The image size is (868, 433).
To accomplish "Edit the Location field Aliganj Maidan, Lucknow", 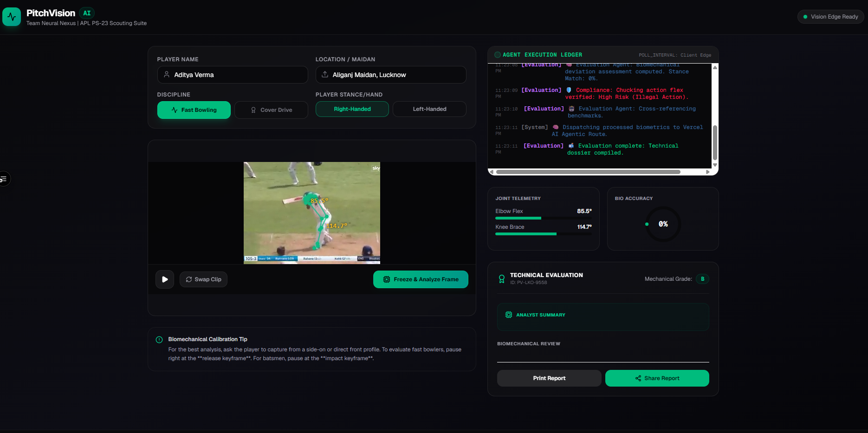I will (x=391, y=75).
